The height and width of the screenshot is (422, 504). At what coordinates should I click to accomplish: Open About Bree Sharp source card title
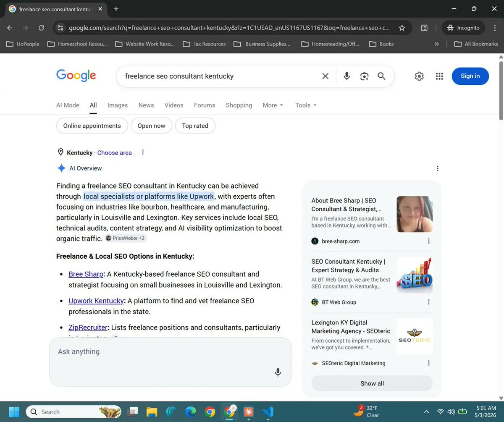point(346,205)
